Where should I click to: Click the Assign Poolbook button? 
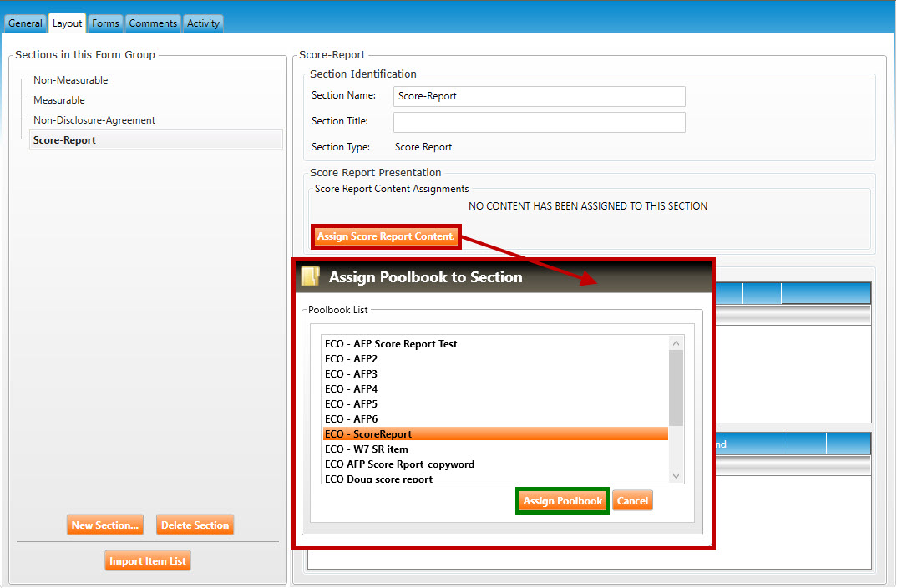[x=562, y=501]
